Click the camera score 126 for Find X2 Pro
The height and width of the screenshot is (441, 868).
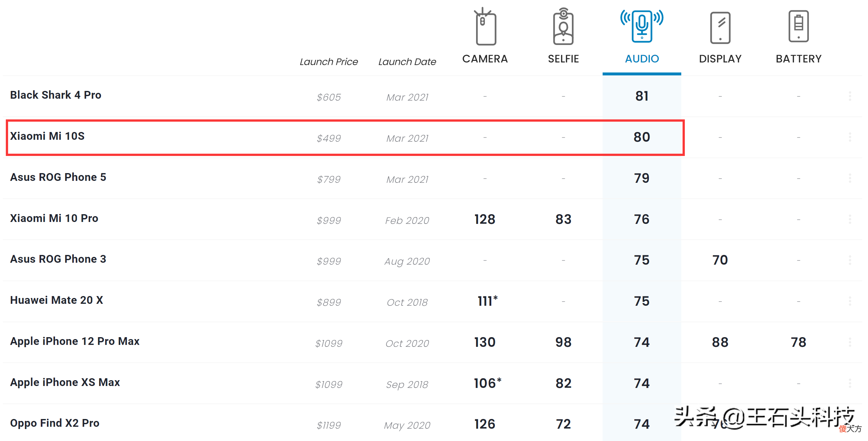[x=485, y=424]
